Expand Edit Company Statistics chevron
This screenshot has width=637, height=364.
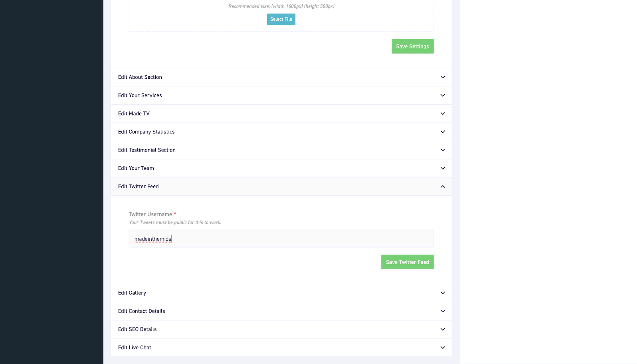click(x=443, y=132)
